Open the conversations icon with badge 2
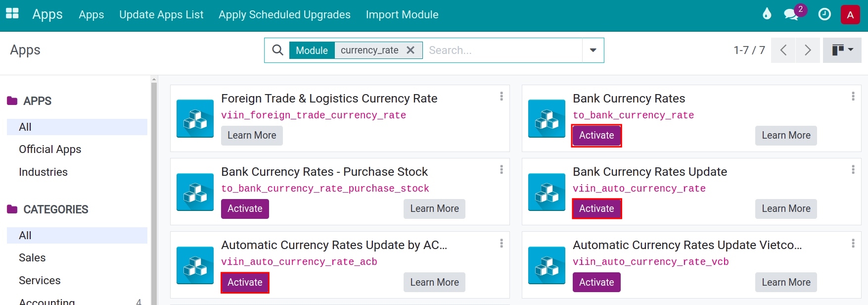The width and height of the screenshot is (868, 305). click(x=792, y=14)
